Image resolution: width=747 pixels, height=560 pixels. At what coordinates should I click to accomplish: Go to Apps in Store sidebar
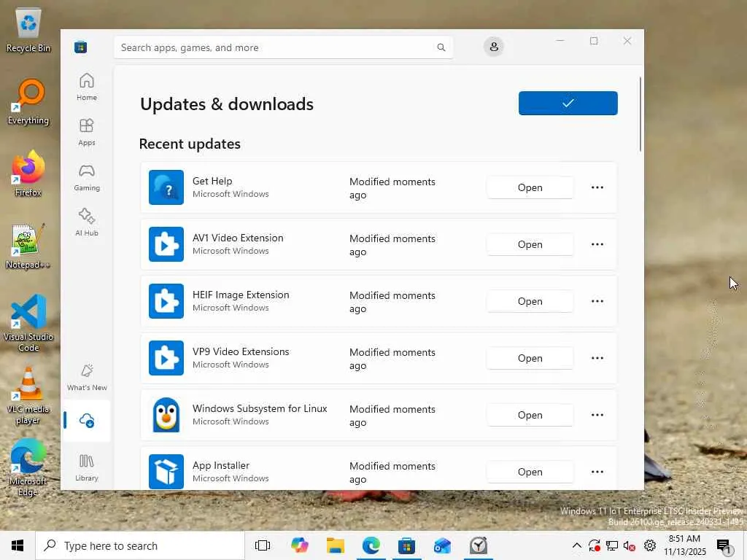click(x=87, y=132)
